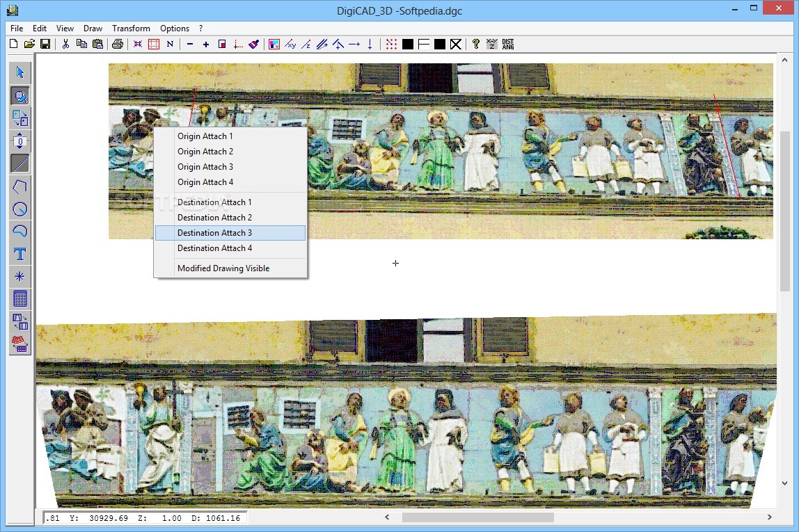The image size is (799, 532).
Task: Choose Origin Attach 1
Action: (230, 136)
